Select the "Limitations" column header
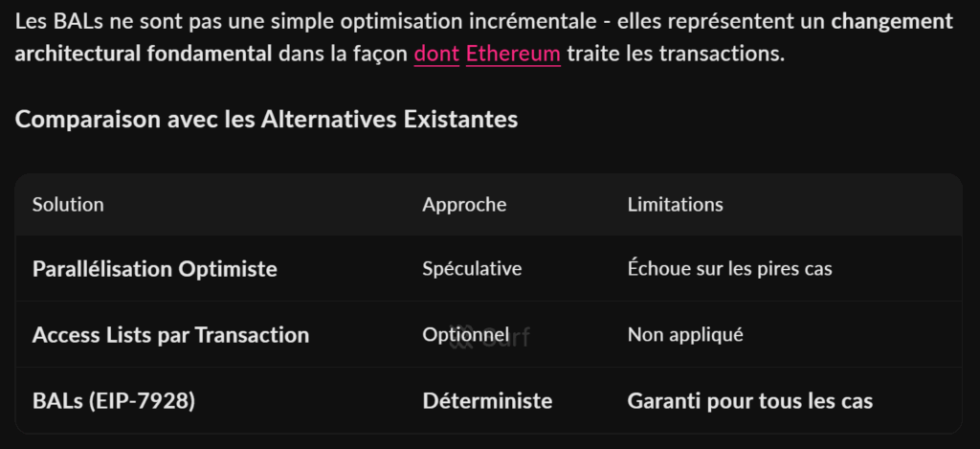Viewport: 980px width, 449px height. coord(675,204)
